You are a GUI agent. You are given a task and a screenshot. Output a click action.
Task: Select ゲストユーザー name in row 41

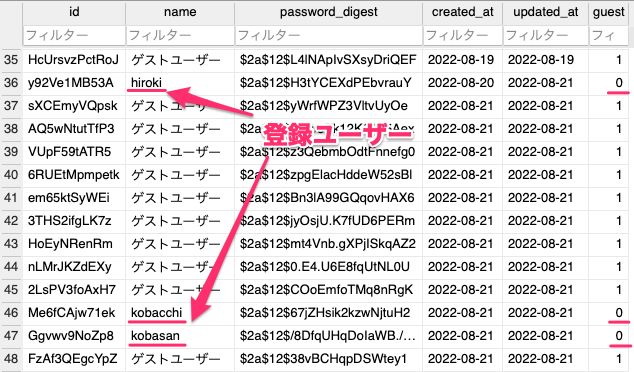(x=180, y=198)
